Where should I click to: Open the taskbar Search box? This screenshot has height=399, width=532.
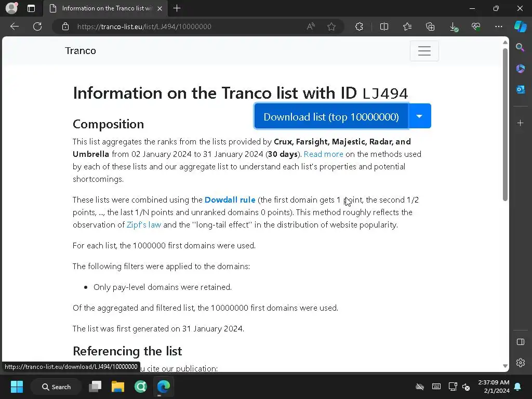[56, 387]
